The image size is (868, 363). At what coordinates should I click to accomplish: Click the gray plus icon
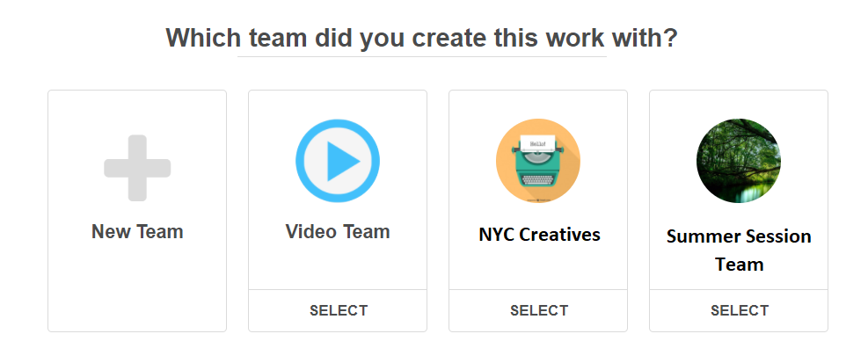click(137, 167)
